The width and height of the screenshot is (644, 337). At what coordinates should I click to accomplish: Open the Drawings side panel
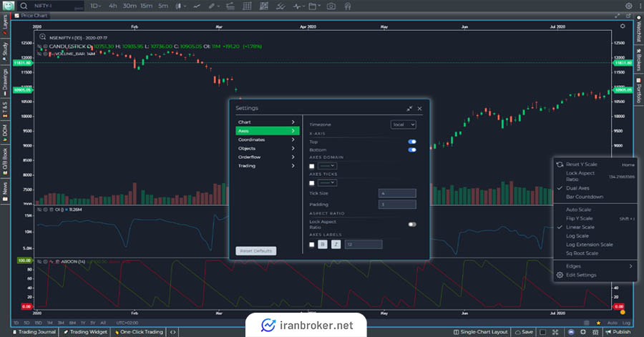(5, 82)
